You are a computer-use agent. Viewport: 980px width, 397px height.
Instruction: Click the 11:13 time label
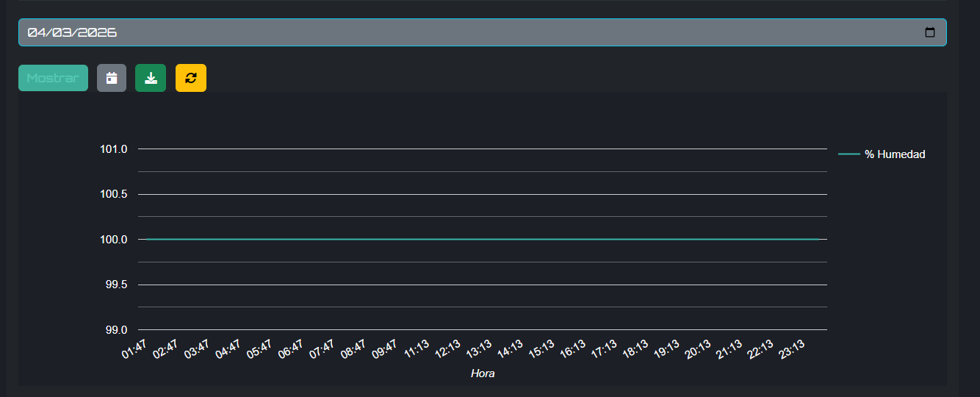tap(417, 348)
